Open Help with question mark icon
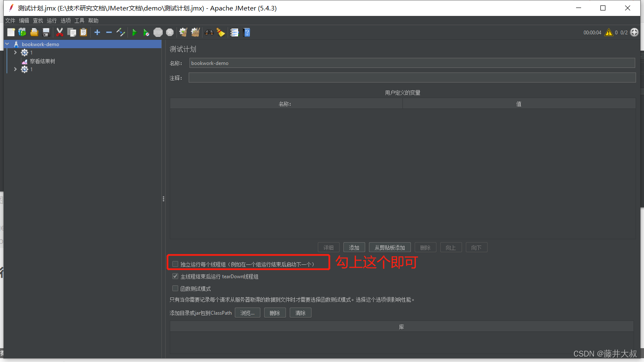Screen dimensions: 644x362 [x=247, y=32]
